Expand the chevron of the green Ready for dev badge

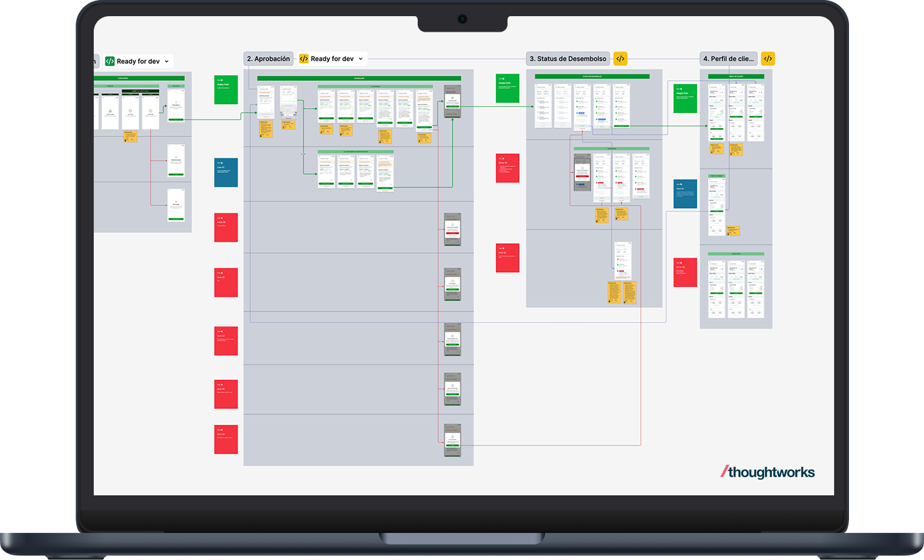tap(167, 61)
